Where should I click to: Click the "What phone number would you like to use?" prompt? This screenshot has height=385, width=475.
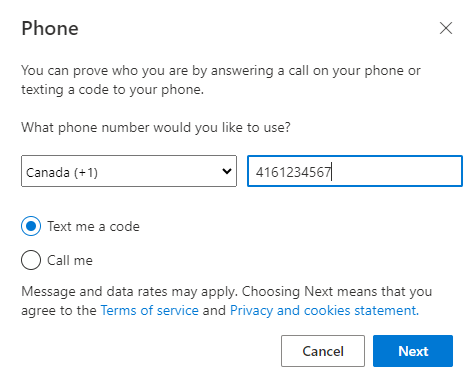[x=156, y=127]
